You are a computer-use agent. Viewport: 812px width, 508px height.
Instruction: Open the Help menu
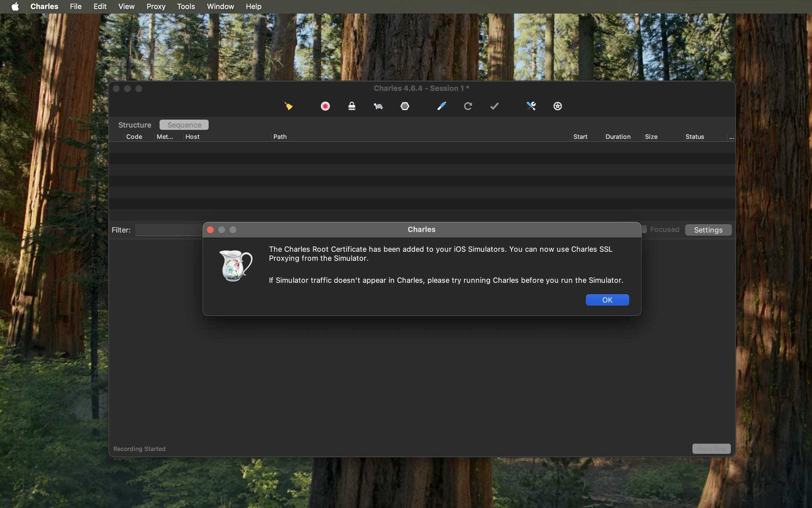(x=253, y=6)
